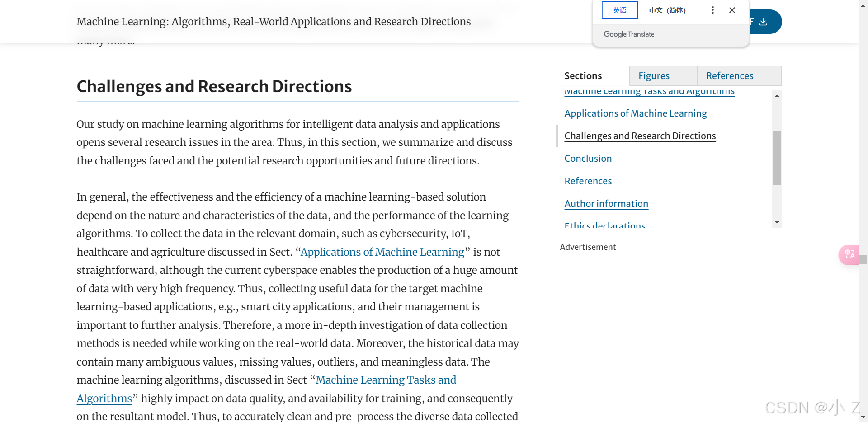
Task: Open Google Translate options three-dot menu
Action: pyautogui.click(x=713, y=10)
